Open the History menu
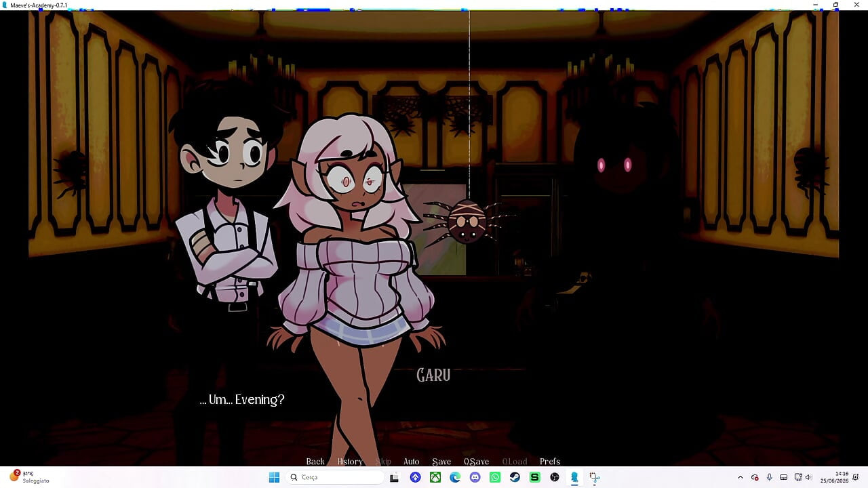Viewport: 868px width, 488px height. pos(350,462)
